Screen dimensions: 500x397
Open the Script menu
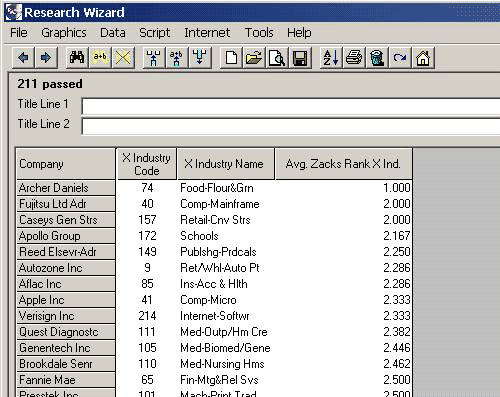(x=154, y=33)
